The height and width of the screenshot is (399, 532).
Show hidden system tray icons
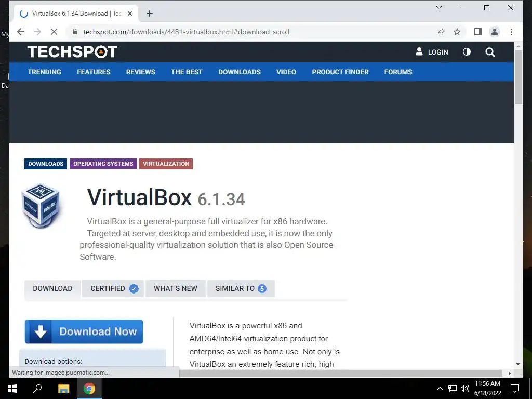(x=440, y=389)
